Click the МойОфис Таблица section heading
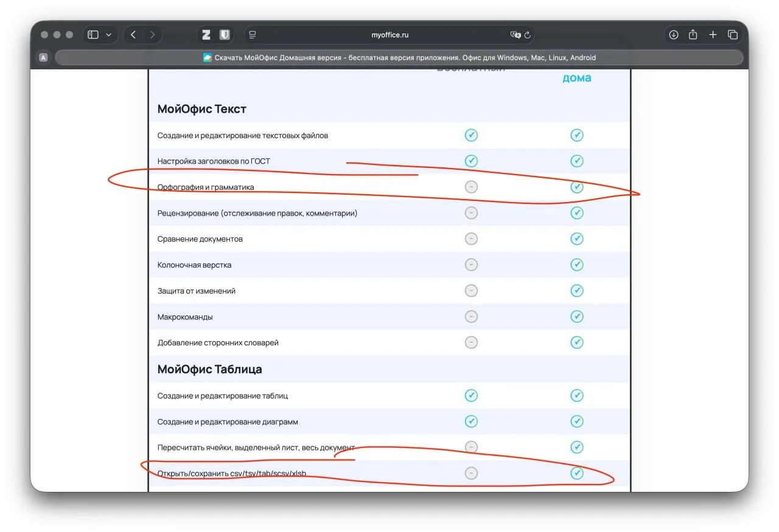This screenshot has height=532, width=779. point(210,369)
